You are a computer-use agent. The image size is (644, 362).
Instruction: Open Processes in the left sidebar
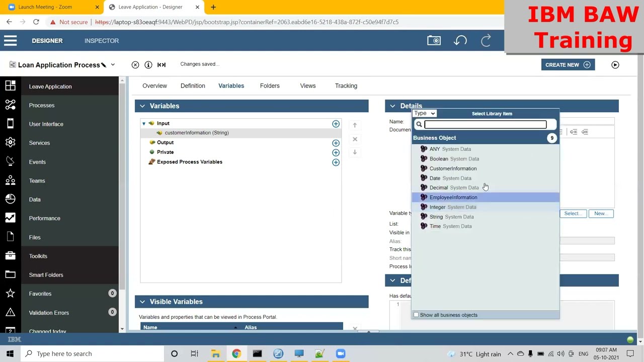[42, 105]
